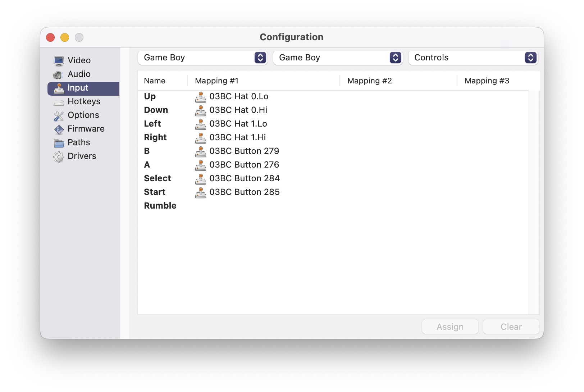Open the first Game Boy system dropdown
Image resolution: width=584 pixels, height=392 pixels.
[202, 58]
